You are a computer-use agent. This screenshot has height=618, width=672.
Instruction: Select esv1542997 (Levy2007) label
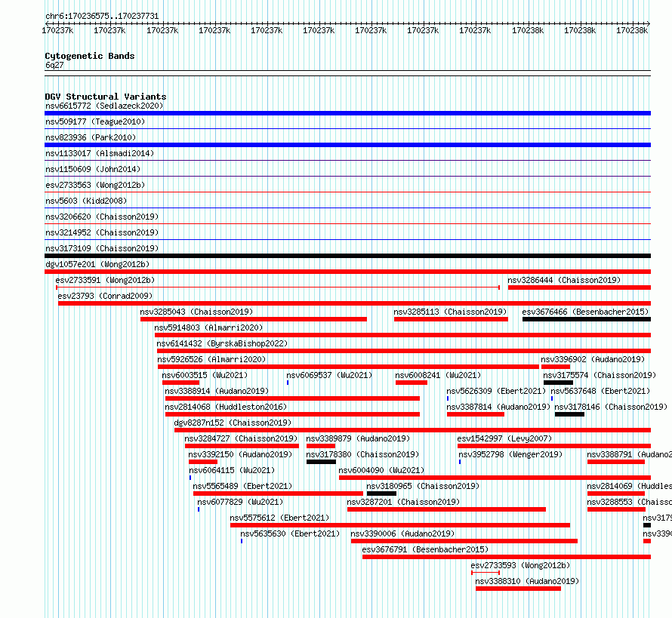tap(504, 438)
